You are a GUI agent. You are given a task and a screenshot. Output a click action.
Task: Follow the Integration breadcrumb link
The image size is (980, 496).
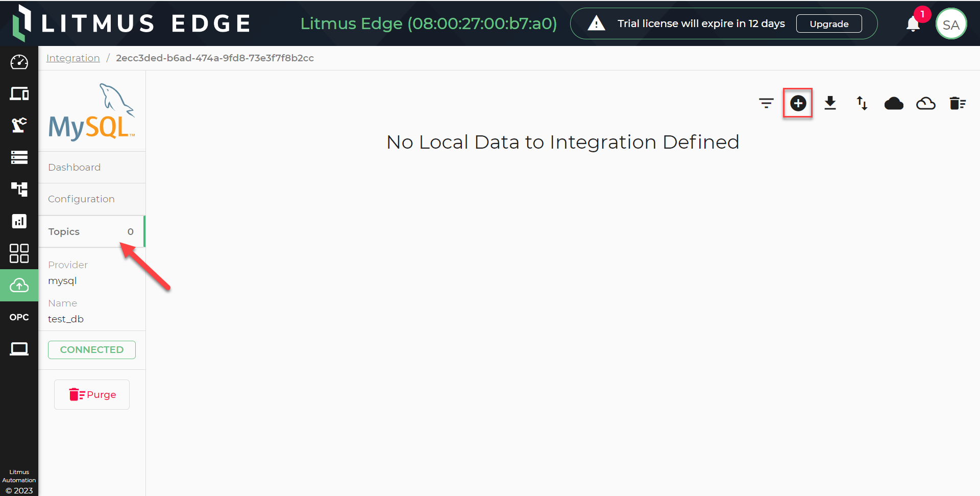(73, 58)
